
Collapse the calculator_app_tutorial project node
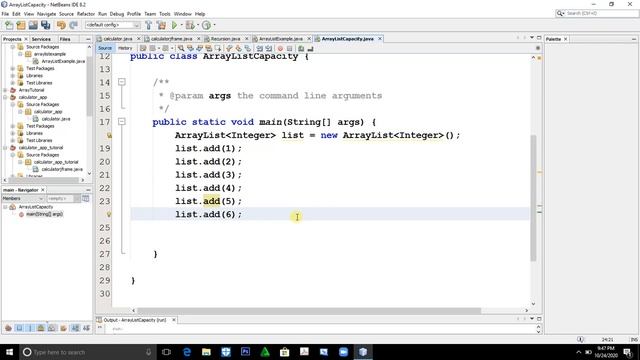pos(5,148)
